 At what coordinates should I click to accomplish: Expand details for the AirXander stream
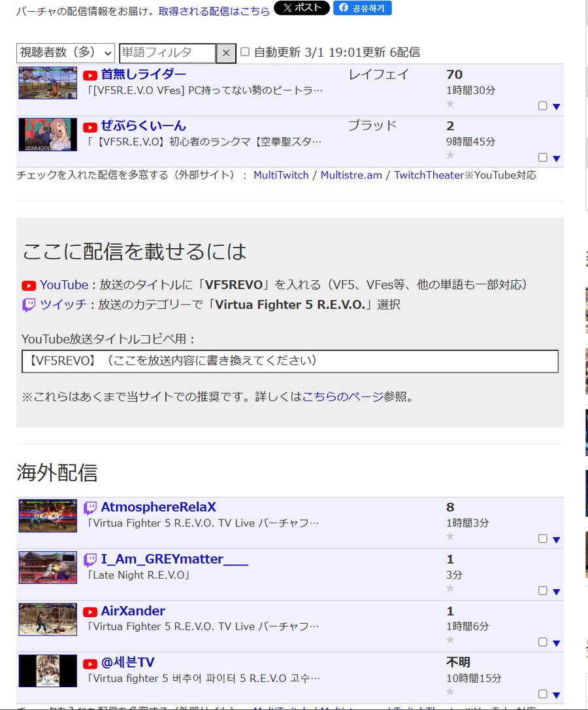[555, 642]
